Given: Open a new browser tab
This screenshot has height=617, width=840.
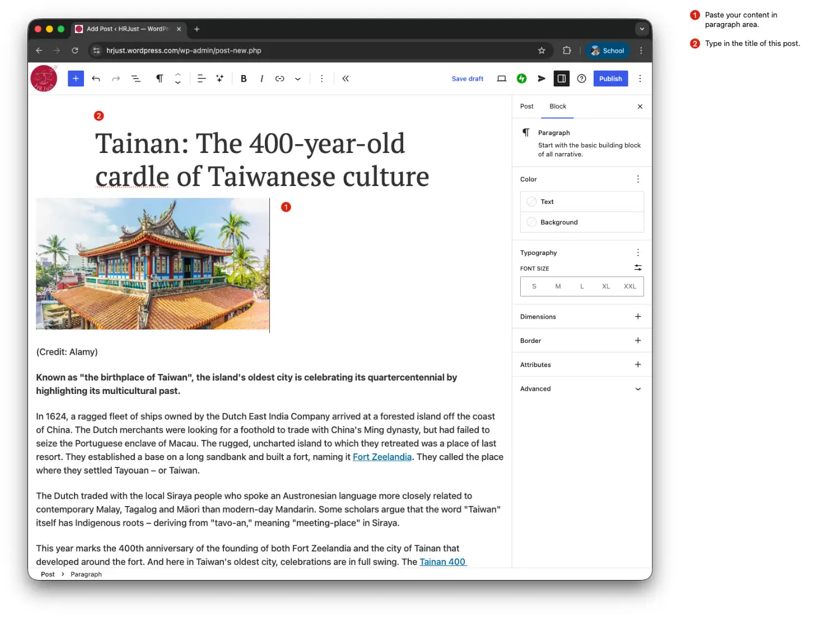Looking at the screenshot, I should pos(197,29).
